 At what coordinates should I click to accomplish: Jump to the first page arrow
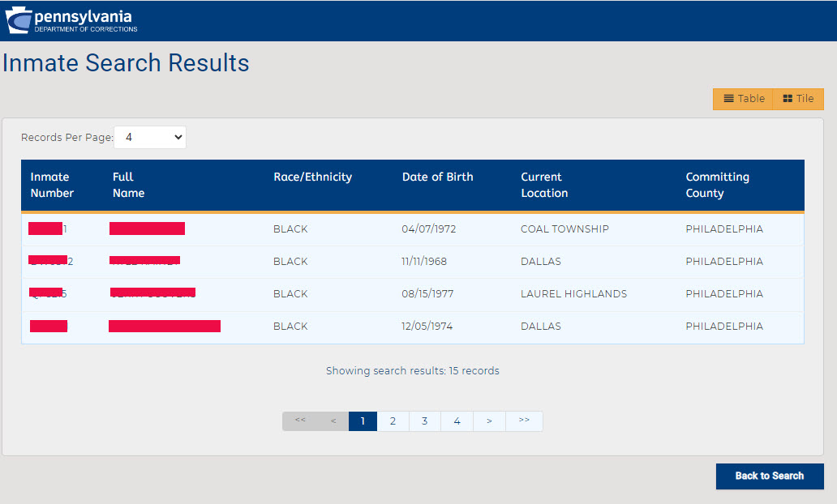[x=300, y=421]
